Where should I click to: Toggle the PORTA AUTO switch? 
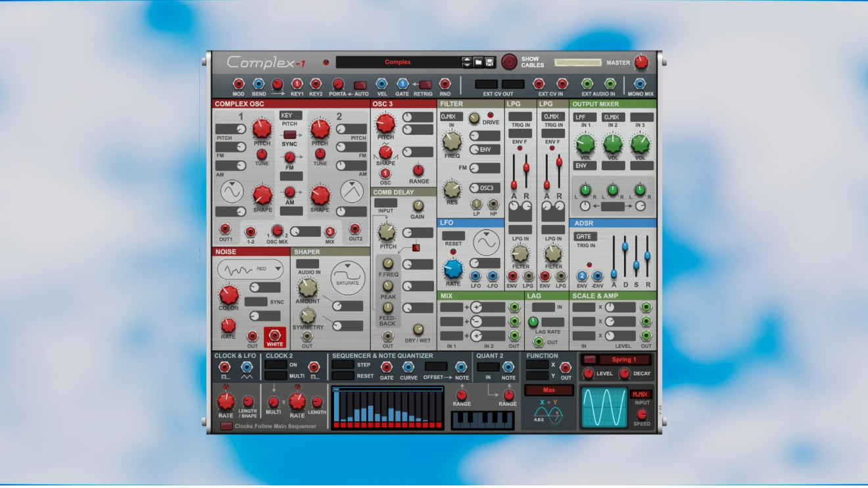click(360, 85)
